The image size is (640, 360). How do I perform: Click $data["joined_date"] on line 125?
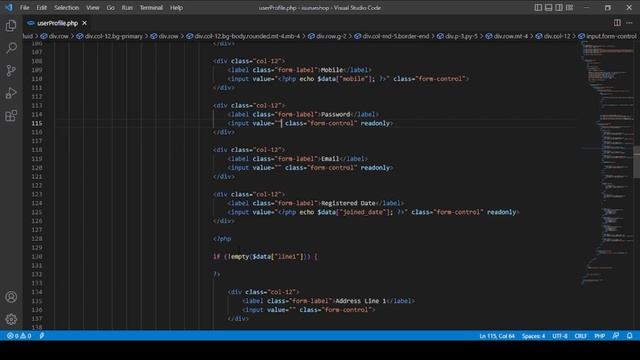click(355, 212)
